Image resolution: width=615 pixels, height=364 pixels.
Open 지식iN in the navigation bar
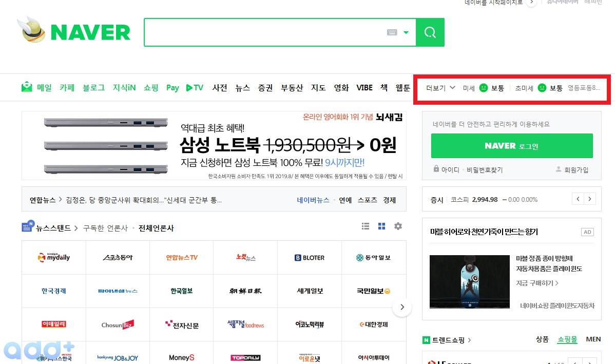pyautogui.click(x=124, y=87)
